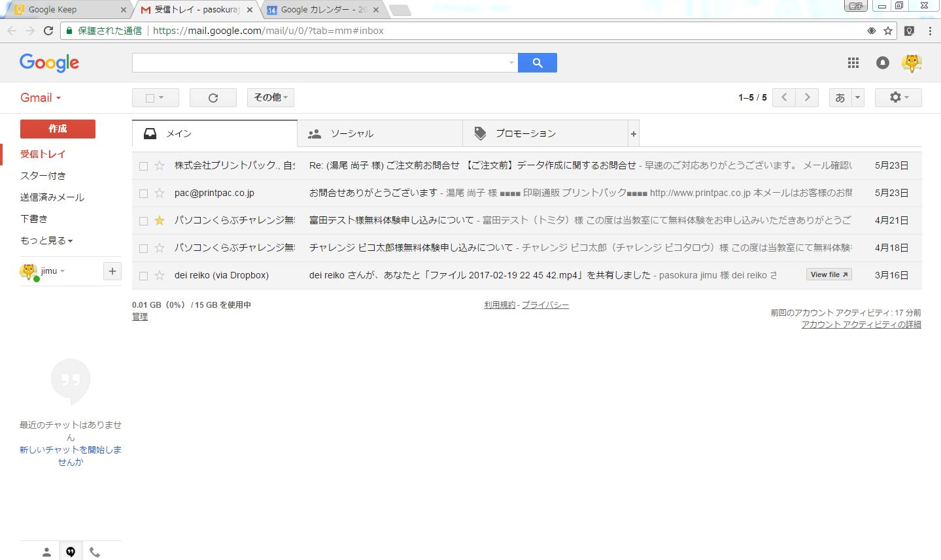The image size is (941, 560).
Task: Unstar the 富田テスト様 email
Action: point(160,221)
